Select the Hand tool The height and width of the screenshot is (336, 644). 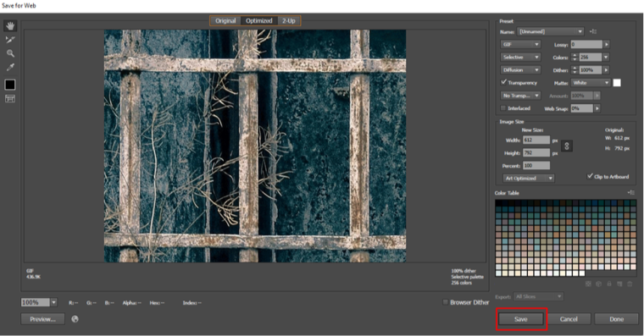tap(10, 26)
